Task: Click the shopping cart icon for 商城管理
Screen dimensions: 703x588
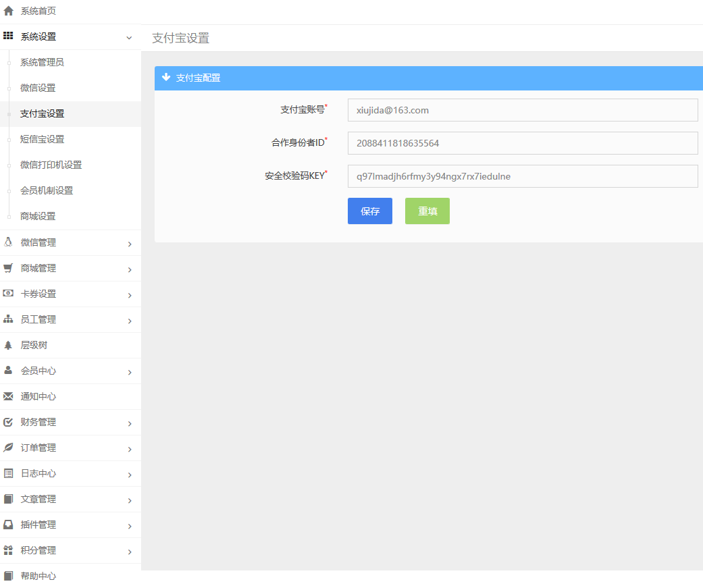Action: point(8,268)
